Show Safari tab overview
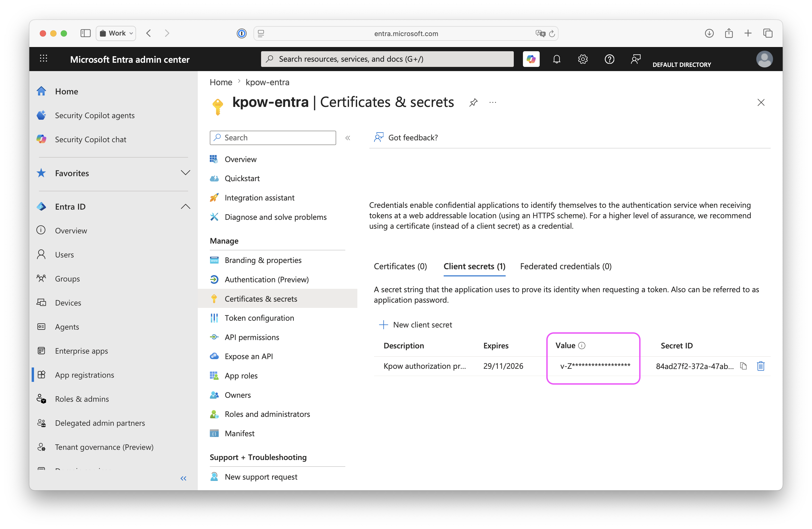 point(768,33)
